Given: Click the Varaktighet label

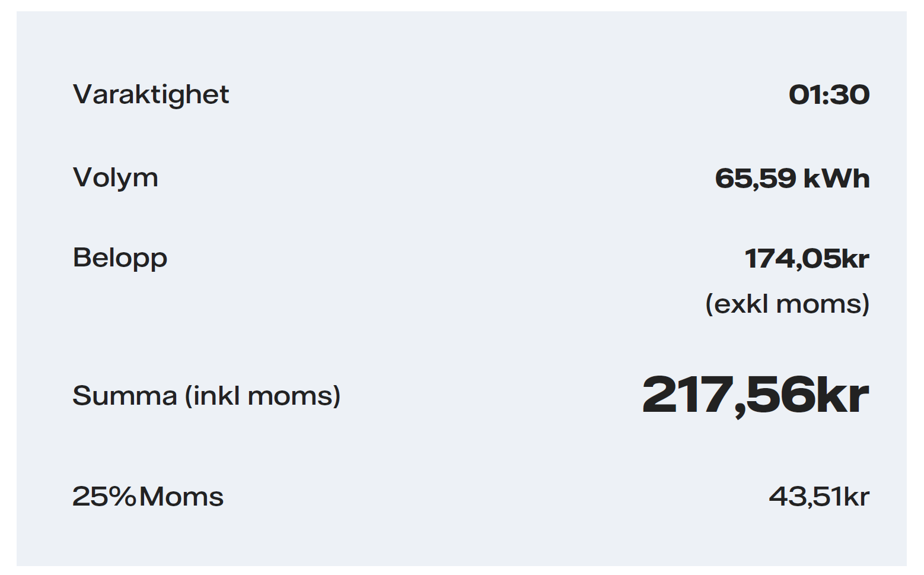Looking at the screenshot, I should (x=151, y=95).
